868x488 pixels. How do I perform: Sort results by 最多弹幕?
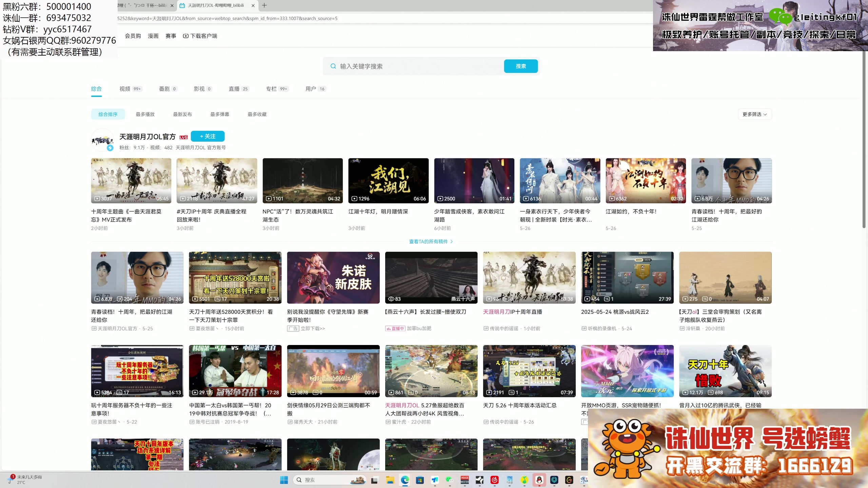tap(220, 114)
